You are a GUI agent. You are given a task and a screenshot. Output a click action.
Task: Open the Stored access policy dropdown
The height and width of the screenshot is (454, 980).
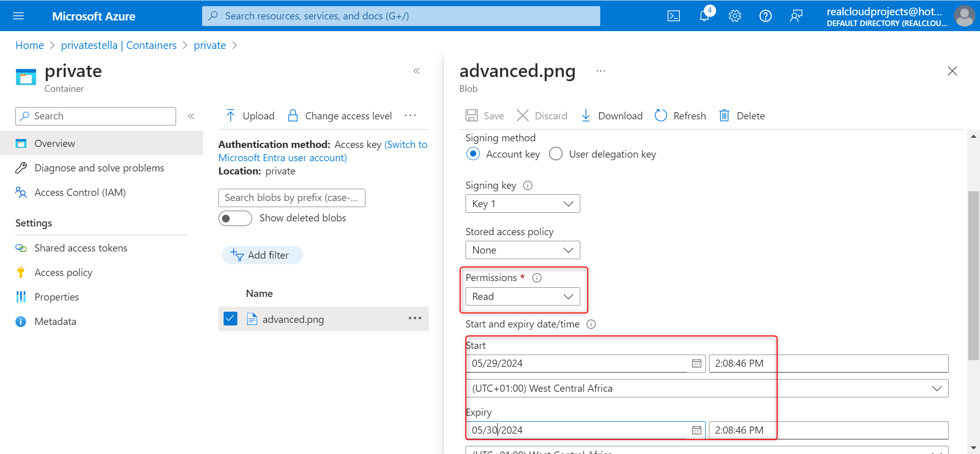point(523,250)
